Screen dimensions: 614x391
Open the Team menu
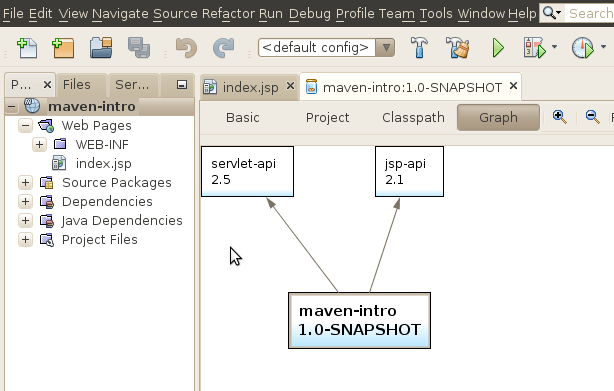(x=397, y=13)
